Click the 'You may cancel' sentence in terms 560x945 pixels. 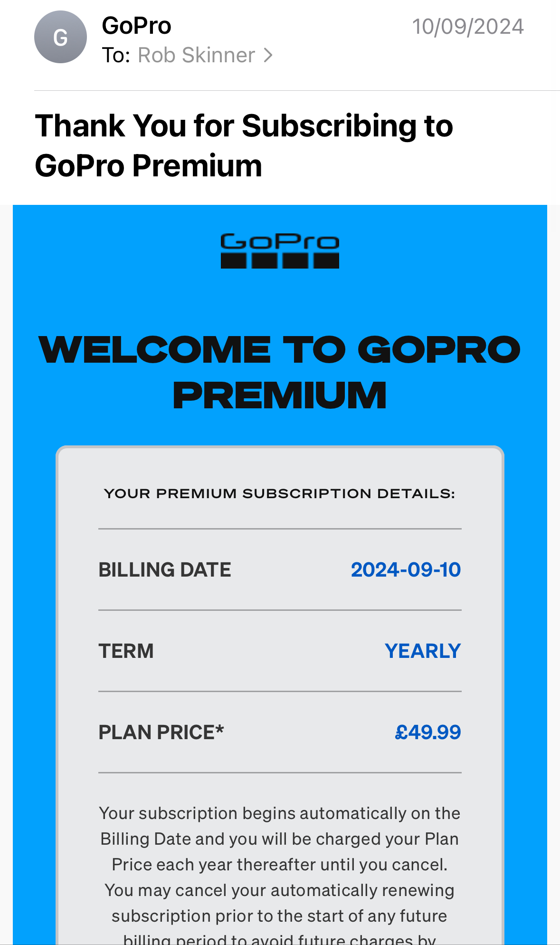(280, 890)
